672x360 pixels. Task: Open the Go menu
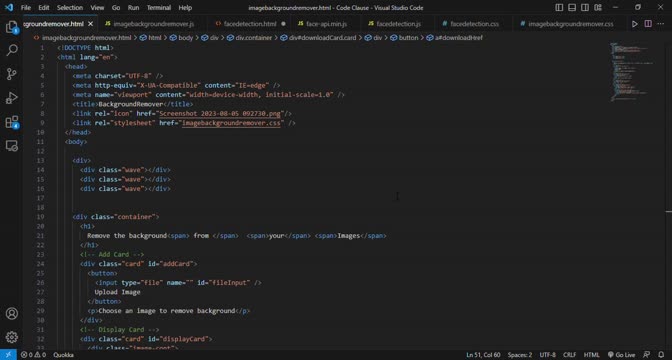tap(116, 8)
